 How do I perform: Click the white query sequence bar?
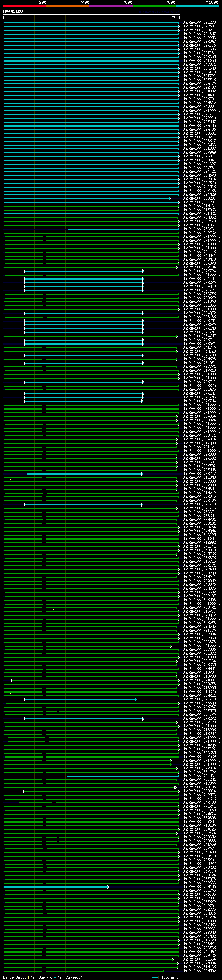coord(92,14)
